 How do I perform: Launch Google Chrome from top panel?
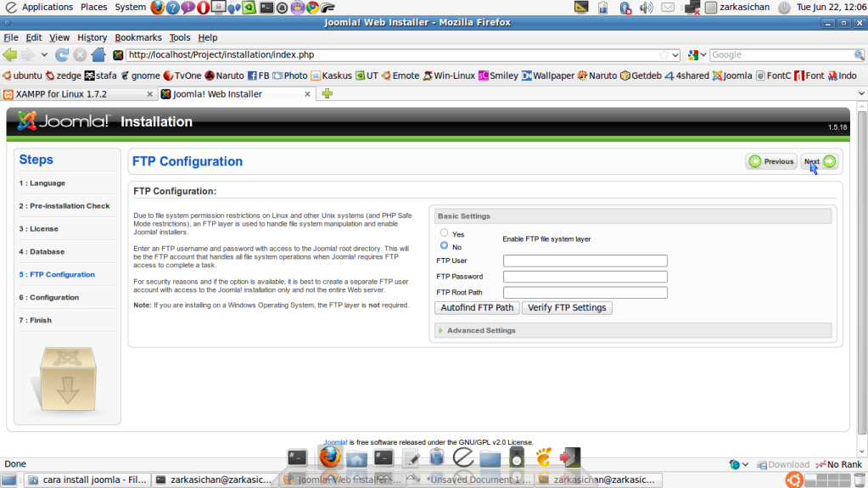[313, 7]
